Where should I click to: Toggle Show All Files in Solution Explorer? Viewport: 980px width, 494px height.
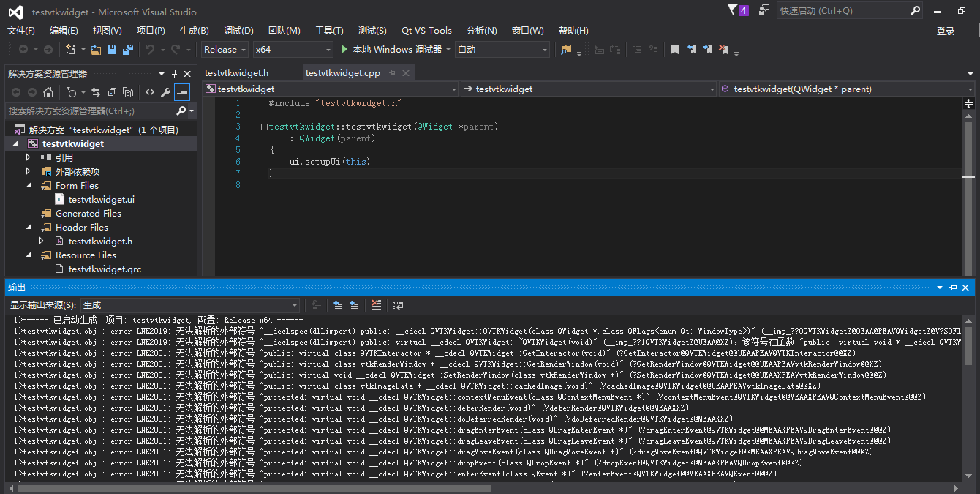click(128, 92)
